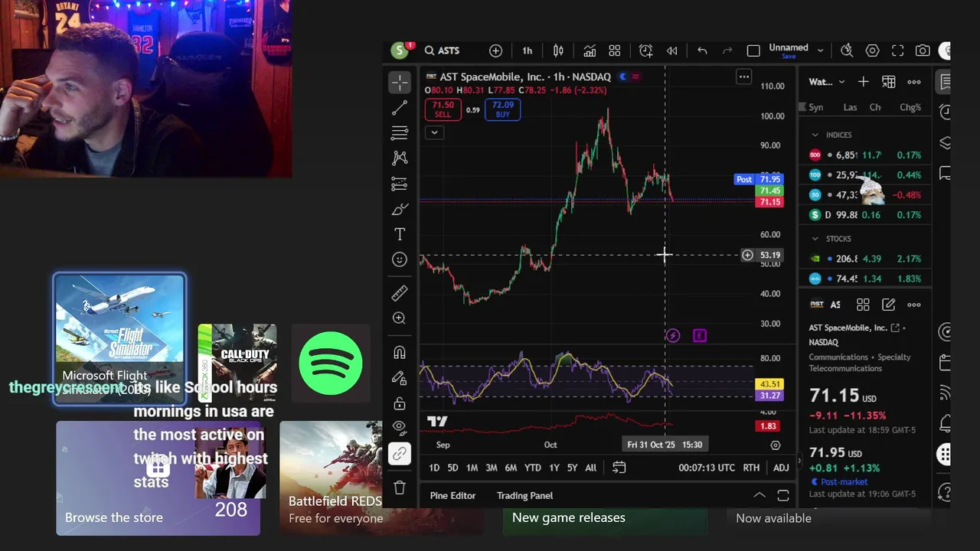The height and width of the screenshot is (551, 980).
Task: Click the 71.50 SELL button
Action: pos(443,109)
